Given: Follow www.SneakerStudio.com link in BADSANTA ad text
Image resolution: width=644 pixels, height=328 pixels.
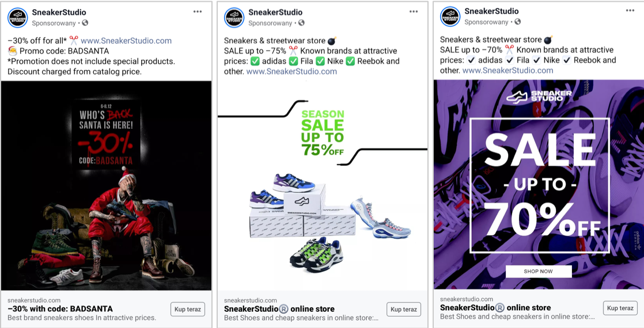Looking at the screenshot, I should pyautogui.click(x=126, y=41).
